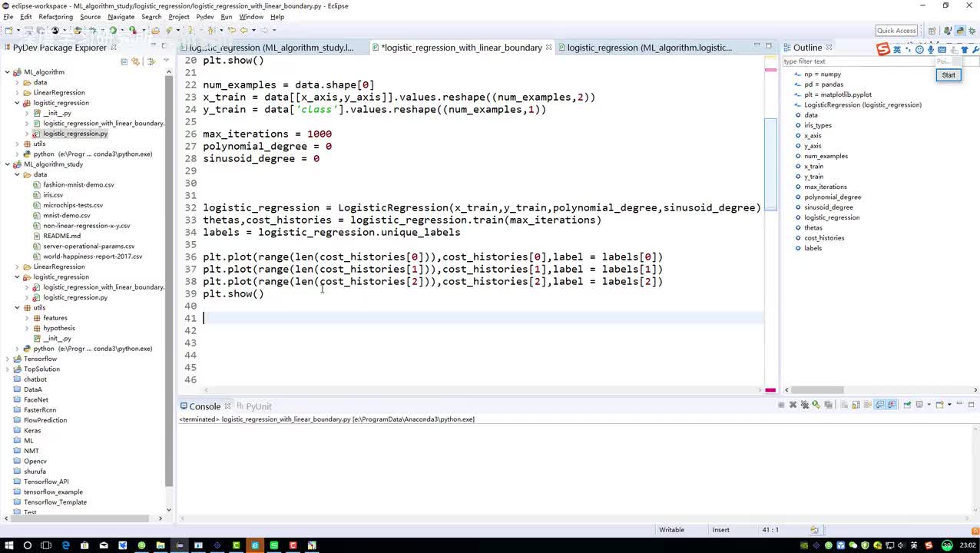The height and width of the screenshot is (553, 980).
Task: Select README.md in the tree
Action: click(x=61, y=236)
